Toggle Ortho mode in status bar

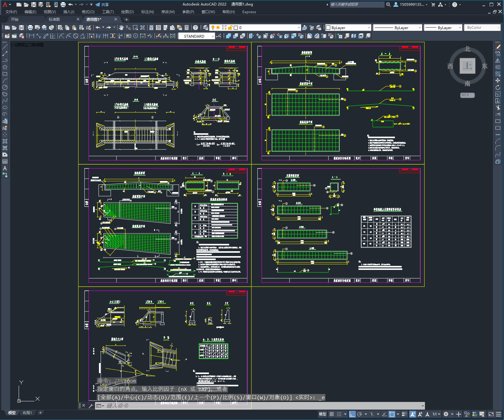[352, 414]
